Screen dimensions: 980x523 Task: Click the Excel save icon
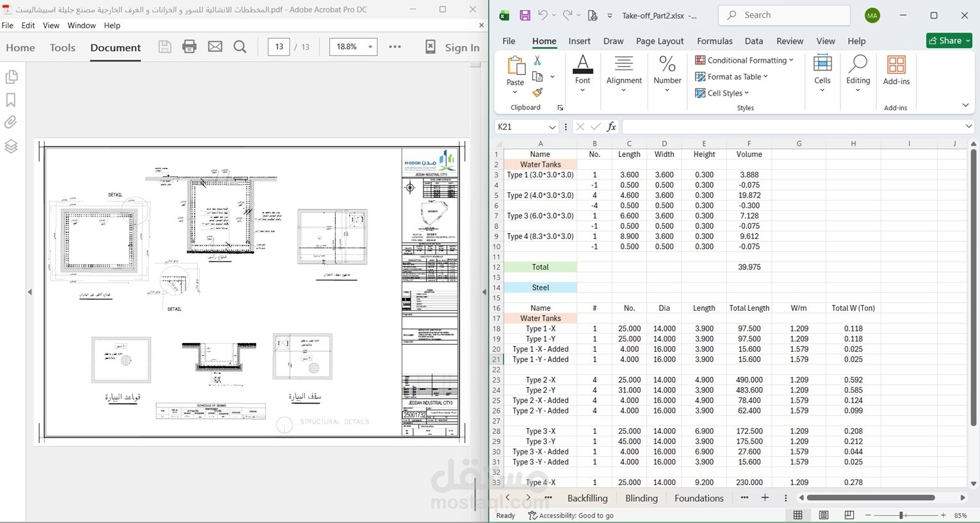(525, 15)
